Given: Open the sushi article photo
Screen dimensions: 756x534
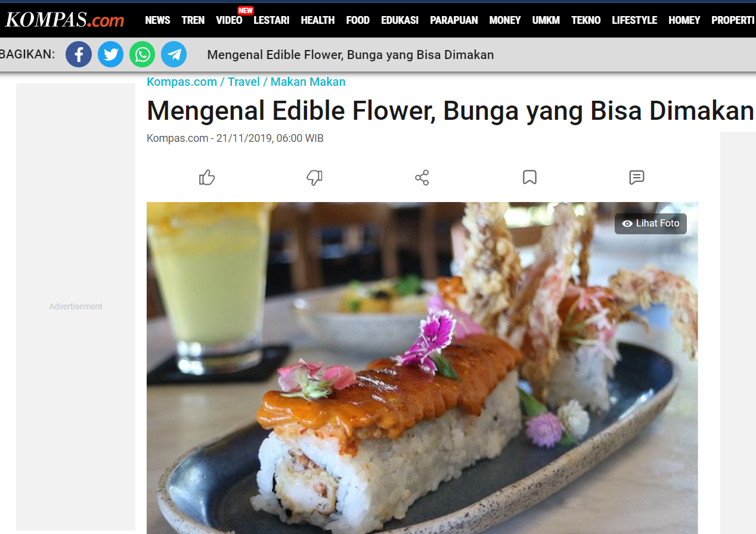Looking at the screenshot, I should [422, 368].
